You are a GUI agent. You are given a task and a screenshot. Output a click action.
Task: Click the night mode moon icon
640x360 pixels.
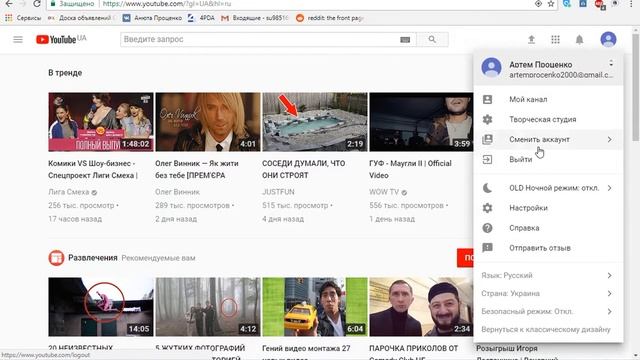click(487, 188)
